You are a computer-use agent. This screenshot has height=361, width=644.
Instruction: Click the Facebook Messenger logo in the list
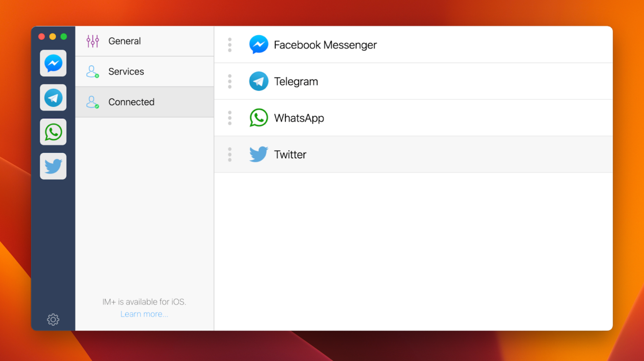coord(259,45)
